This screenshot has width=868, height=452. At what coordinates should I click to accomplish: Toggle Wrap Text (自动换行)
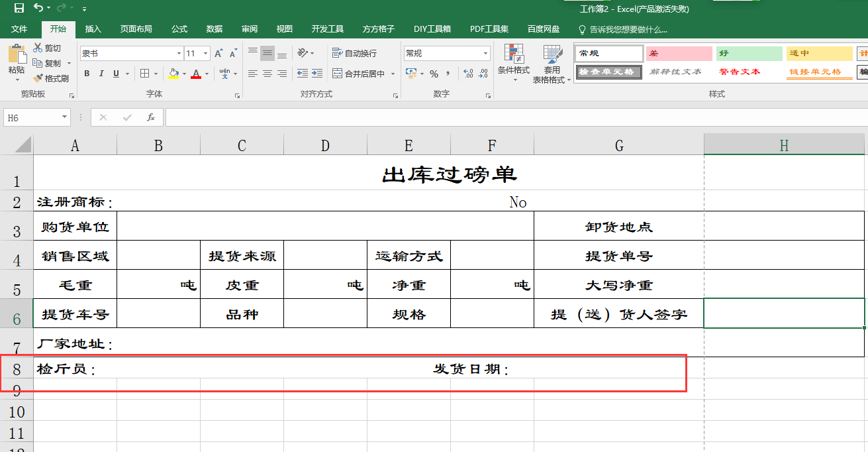355,53
